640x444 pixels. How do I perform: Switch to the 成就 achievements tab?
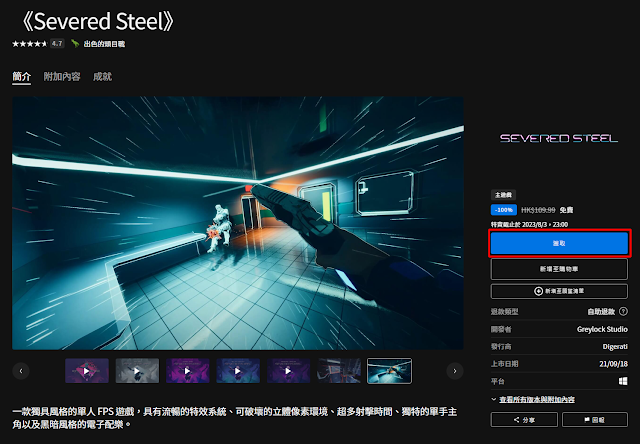click(x=102, y=77)
